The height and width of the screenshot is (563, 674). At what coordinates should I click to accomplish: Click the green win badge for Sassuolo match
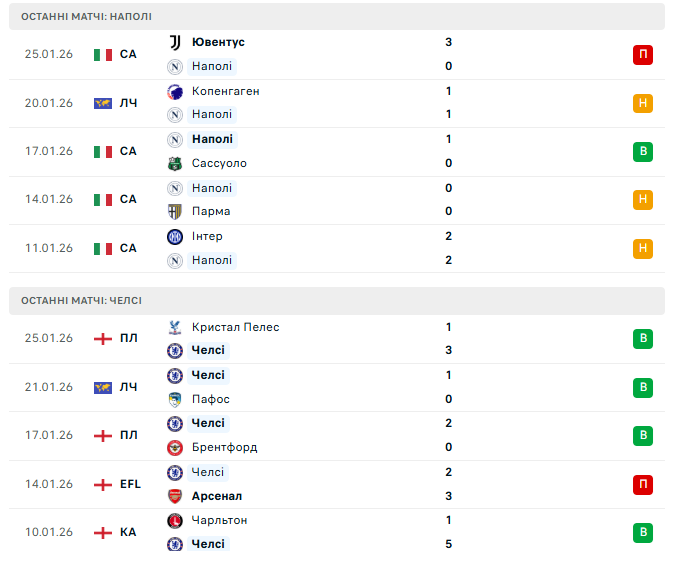[643, 151]
